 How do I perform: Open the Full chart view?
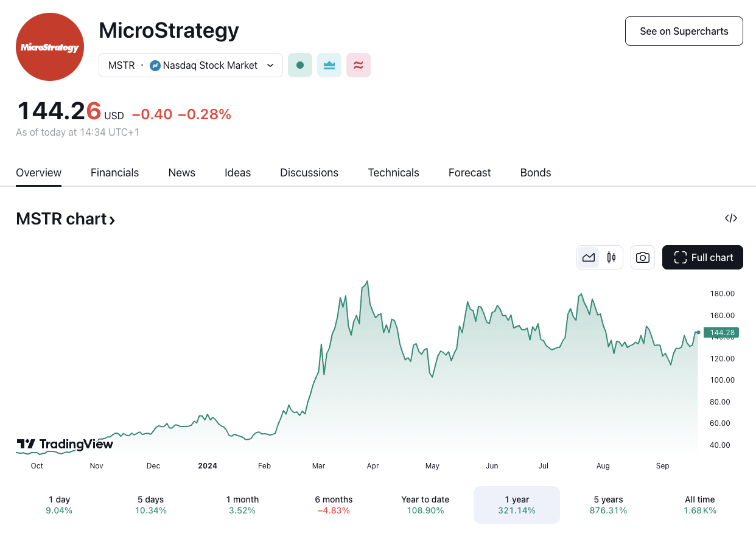[702, 257]
